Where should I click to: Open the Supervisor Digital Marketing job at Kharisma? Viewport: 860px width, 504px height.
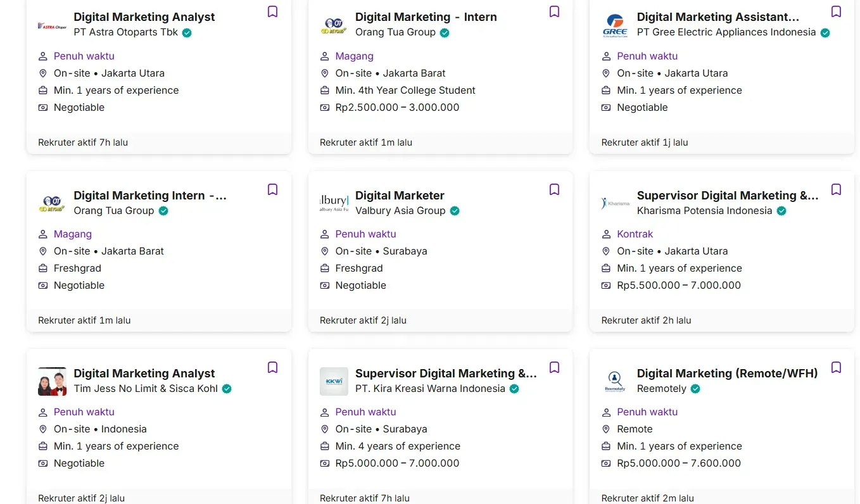click(x=727, y=195)
